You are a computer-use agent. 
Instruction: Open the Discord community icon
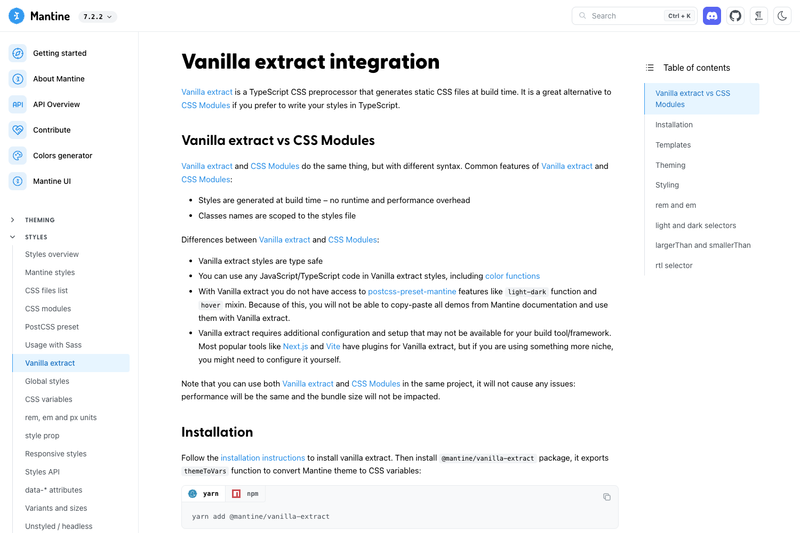pos(712,16)
